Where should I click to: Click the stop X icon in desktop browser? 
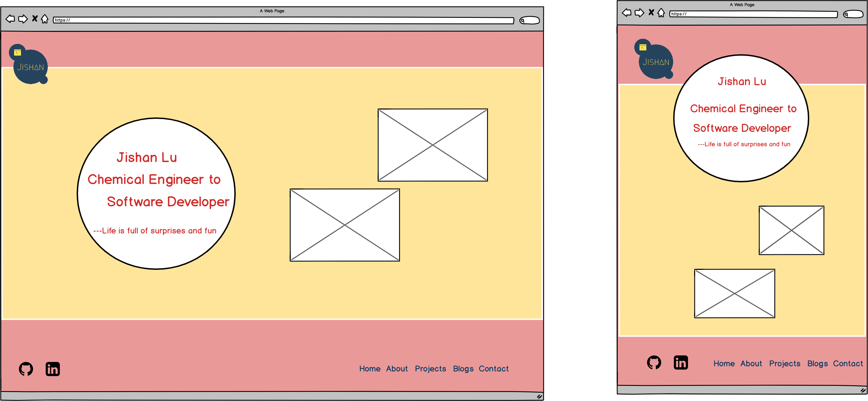[35, 19]
